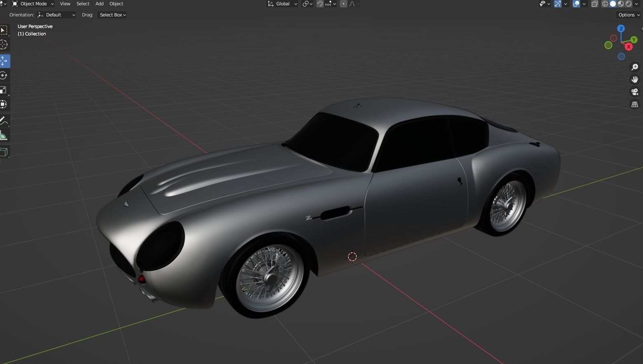Expand the overlays options arrow
The height and width of the screenshot is (364, 643).
tap(584, 4)
